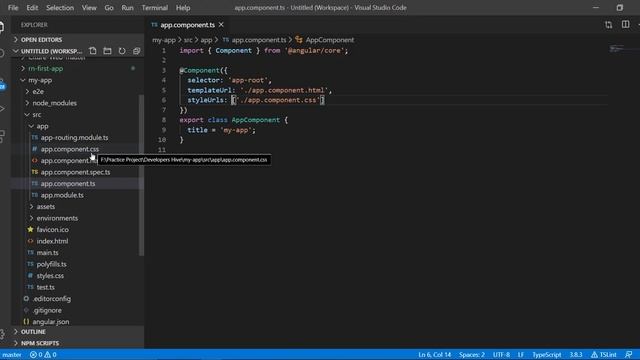Change language mode TypeScript status item
Viewport: 640px width, 360px height.
click(x=547, y=355)
